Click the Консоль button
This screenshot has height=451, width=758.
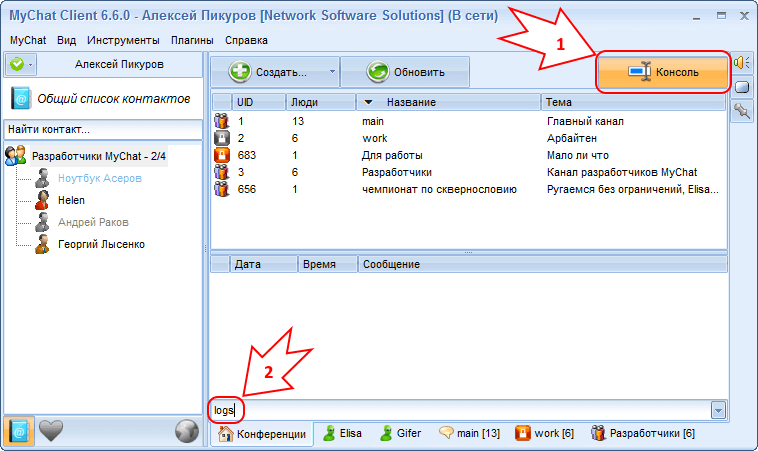coord(662,72)
